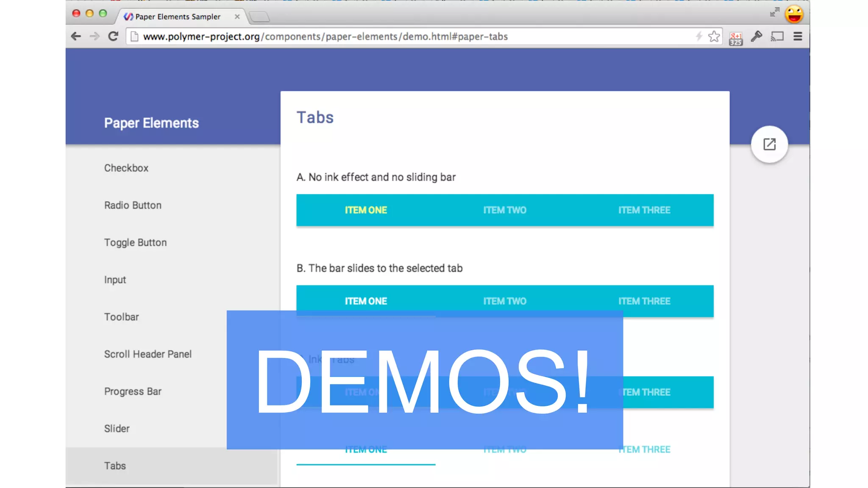Screen dimensions: 868x488
Task: Click the Tabs page heading
Action: coord(315,117)
